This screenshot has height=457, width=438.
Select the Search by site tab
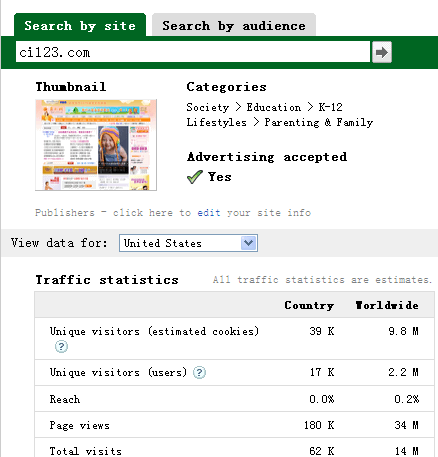tap(80, 25)
